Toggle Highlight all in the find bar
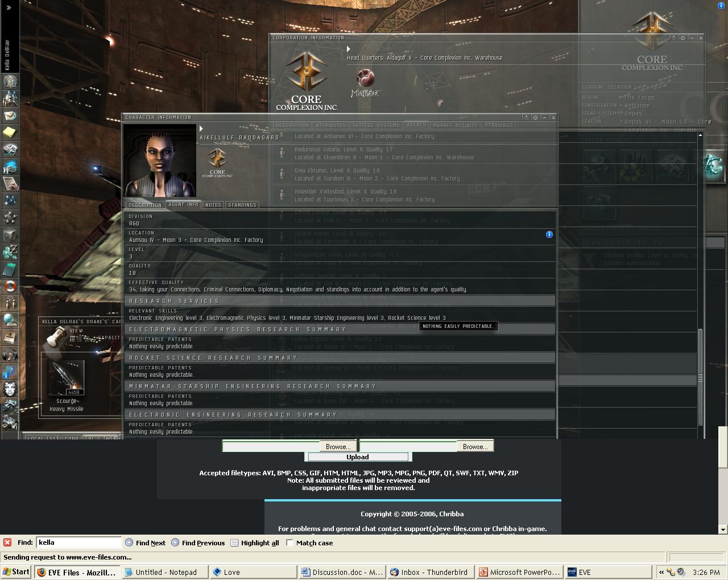Image resolution: width=728 pixels, height=580 pixels. click(254, 543)
